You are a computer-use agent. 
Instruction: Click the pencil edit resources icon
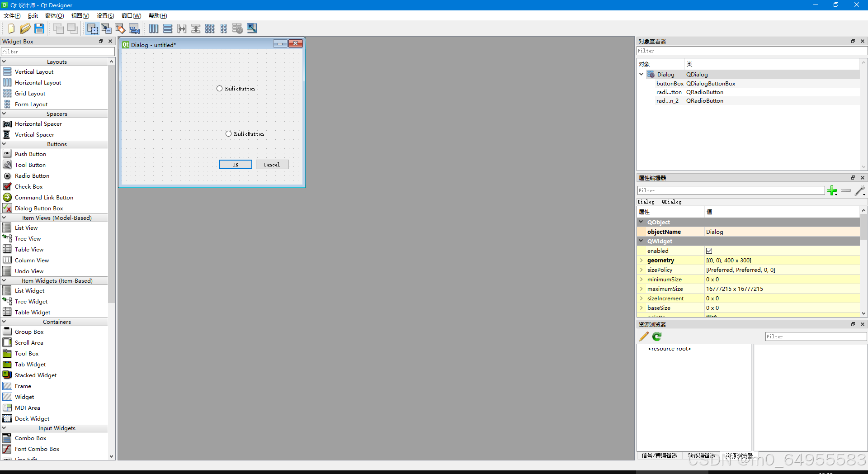[x=644, y=337]
